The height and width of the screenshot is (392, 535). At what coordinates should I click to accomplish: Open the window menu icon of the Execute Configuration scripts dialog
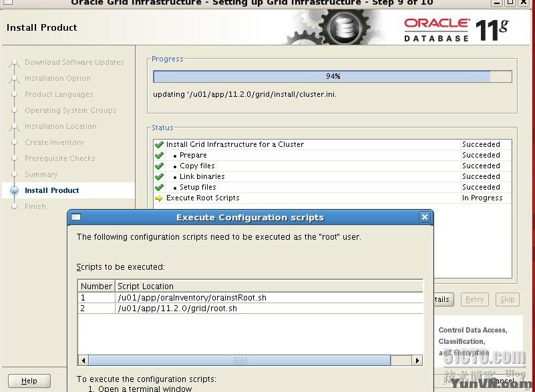(76, 217)
